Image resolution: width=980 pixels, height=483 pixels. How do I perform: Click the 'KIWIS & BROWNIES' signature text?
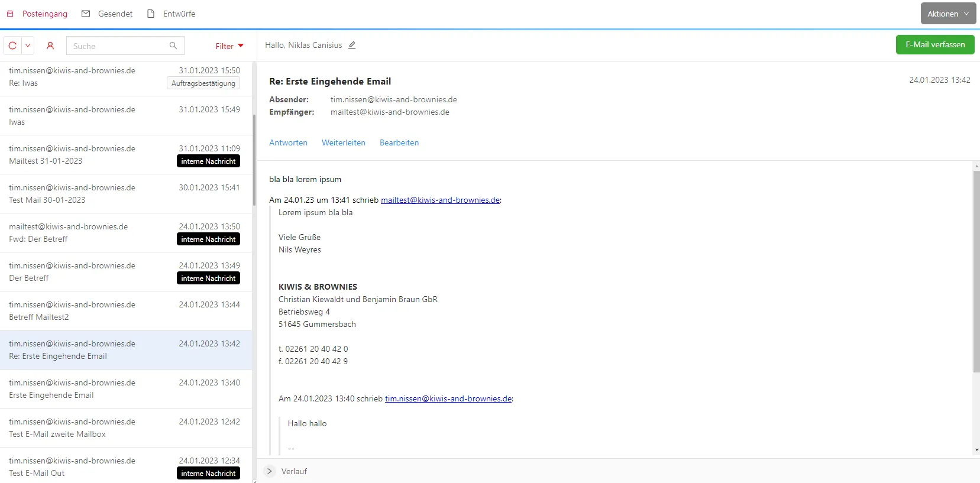click(x=318, y=287)
